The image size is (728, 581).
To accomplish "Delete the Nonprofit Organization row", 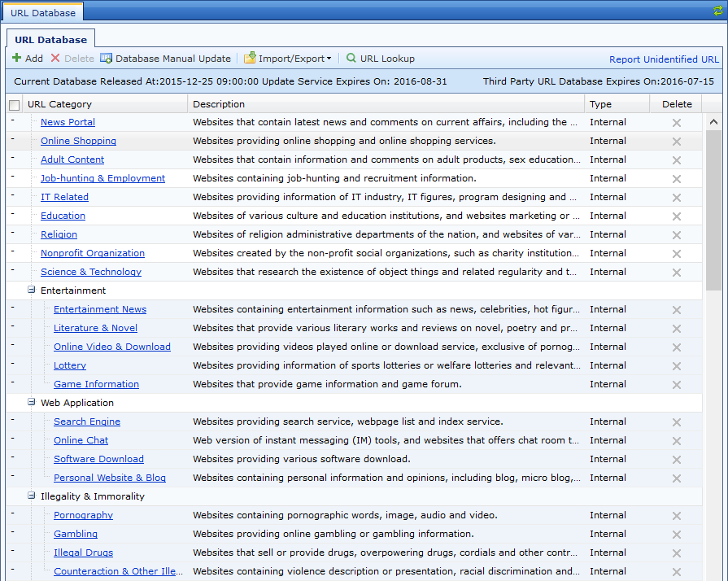I will click(x=677, y=254).
